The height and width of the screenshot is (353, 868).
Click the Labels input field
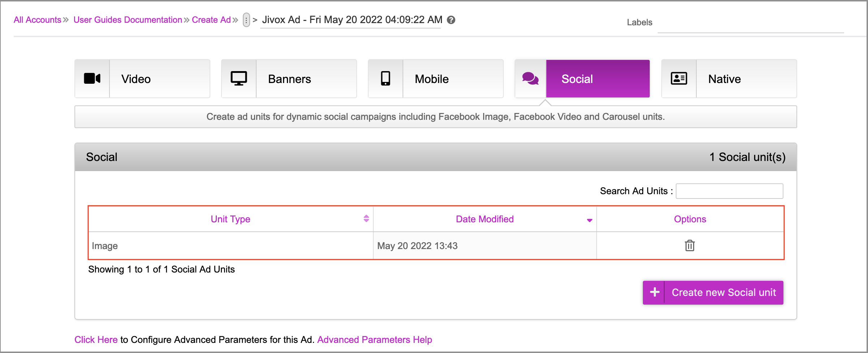[x=750, y=25]
